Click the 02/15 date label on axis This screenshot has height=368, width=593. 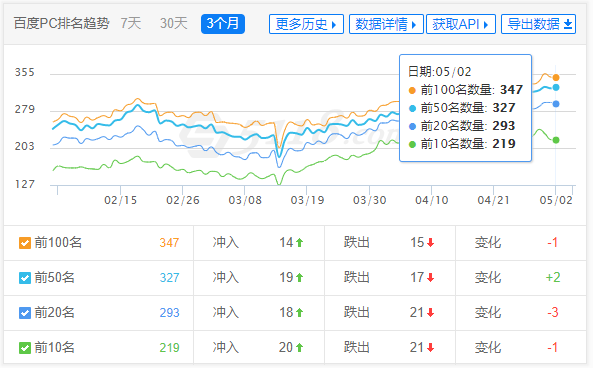coord(121,200)
